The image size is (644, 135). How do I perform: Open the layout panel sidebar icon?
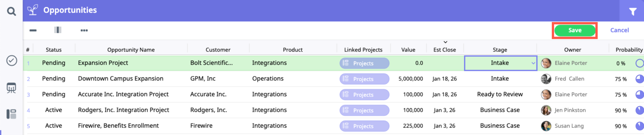[11, 114]
